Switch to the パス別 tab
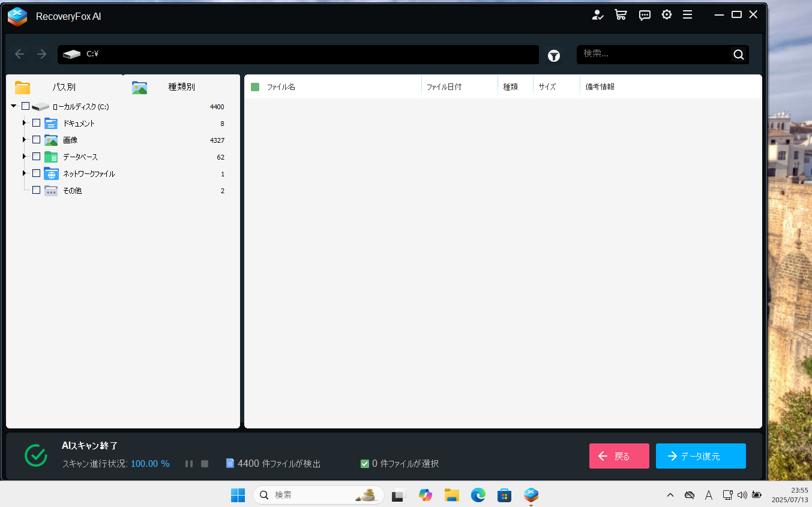 click(64, 87)
